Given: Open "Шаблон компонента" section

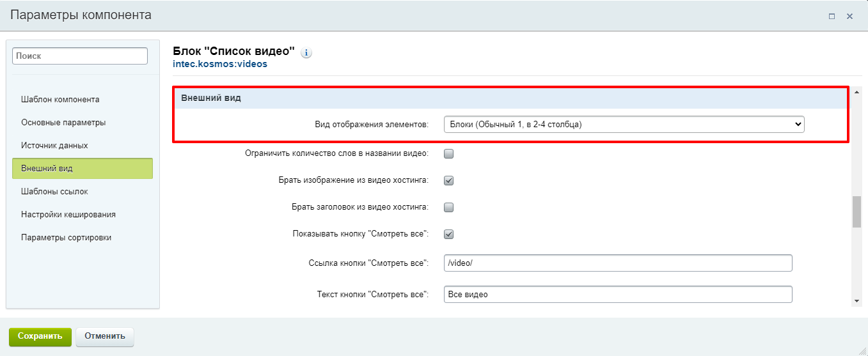Looking at the screenshot, I should (60, 100).
